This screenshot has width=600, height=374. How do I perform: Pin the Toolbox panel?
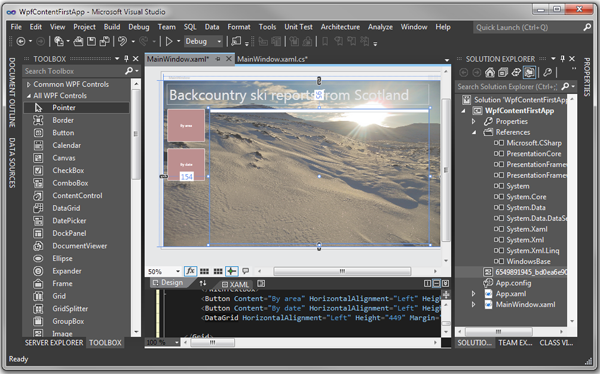tap(126, 59)
